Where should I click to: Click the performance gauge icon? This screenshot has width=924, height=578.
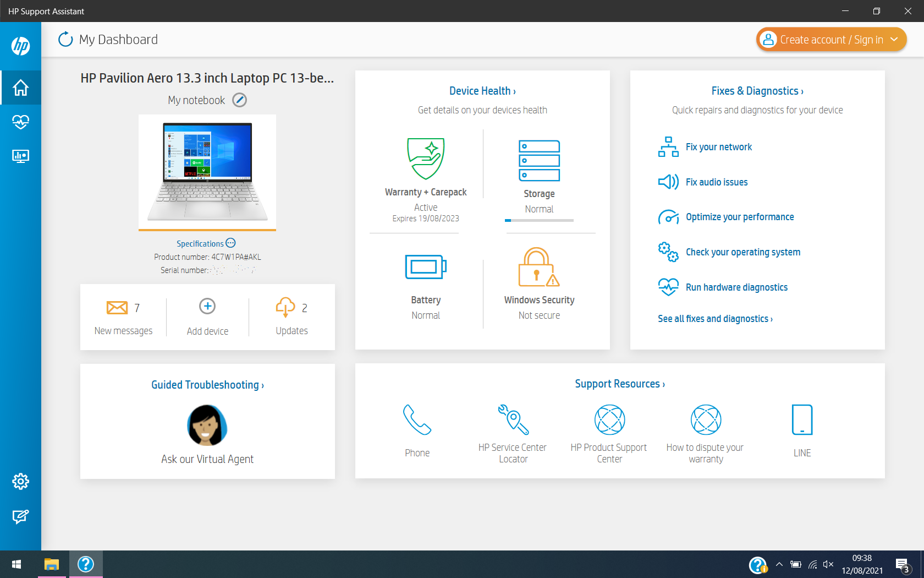pyautogui.click(x=668, y=217)
